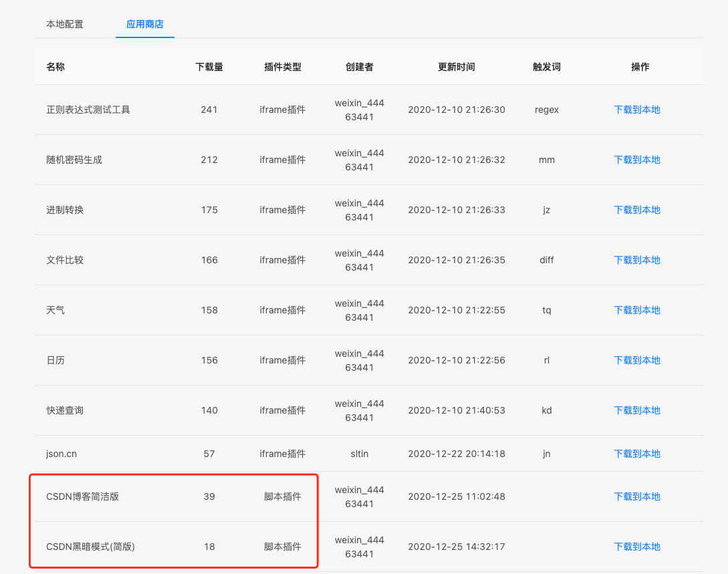The width and height of the screenshot is (728, 574).
Task: Click the download count 212
Action: coord(209,160)
